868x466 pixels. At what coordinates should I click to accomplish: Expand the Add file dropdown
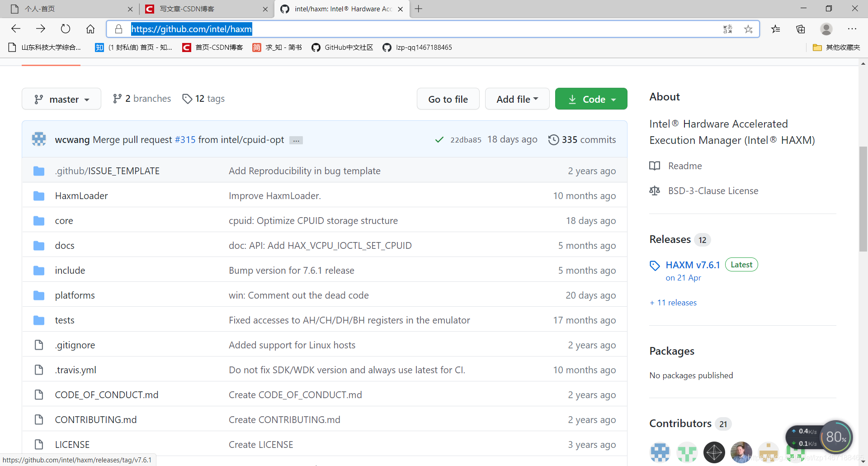[x=517, y=99]
